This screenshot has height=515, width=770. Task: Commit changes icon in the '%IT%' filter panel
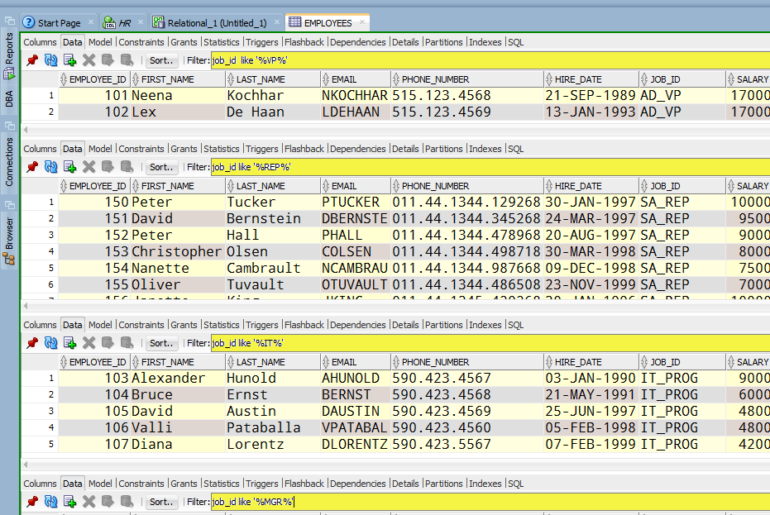[x=108, y=343]
